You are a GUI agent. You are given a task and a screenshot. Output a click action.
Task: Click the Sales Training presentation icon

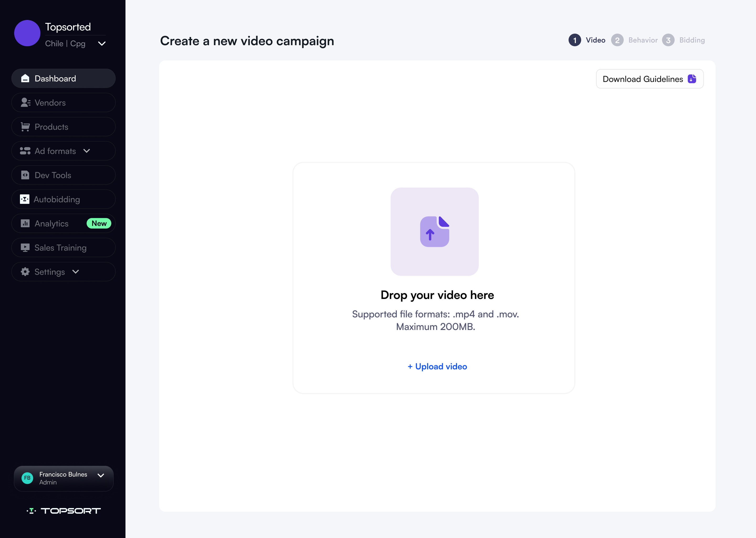tap(25, 248)
